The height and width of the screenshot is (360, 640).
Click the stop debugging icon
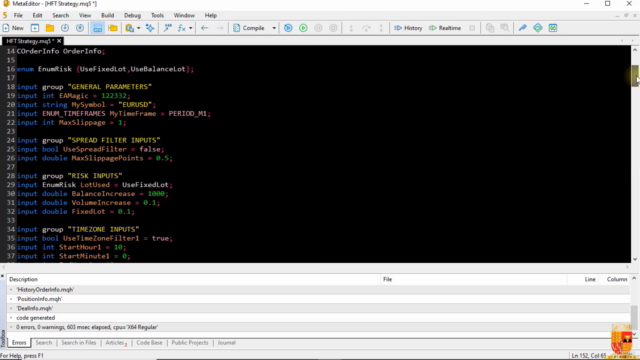click(333, 28)
